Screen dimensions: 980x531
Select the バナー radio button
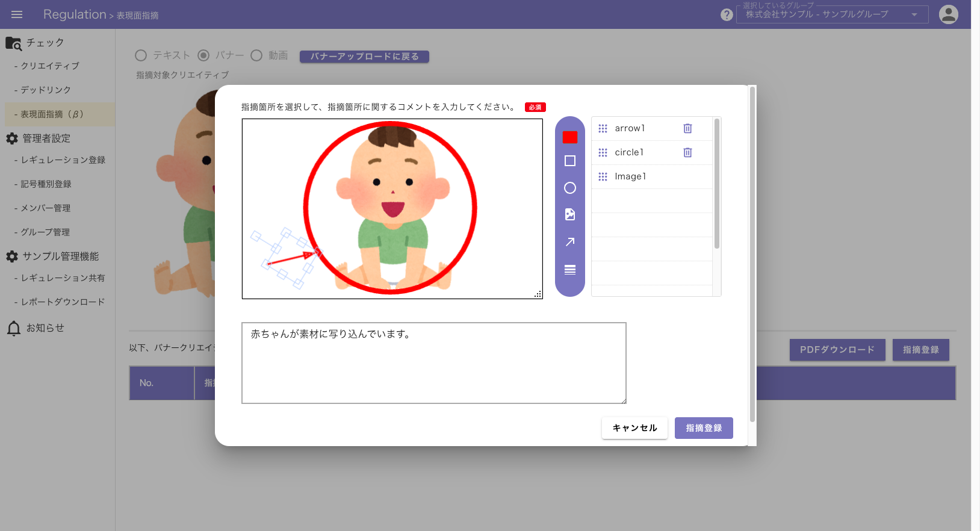[203, 55]
